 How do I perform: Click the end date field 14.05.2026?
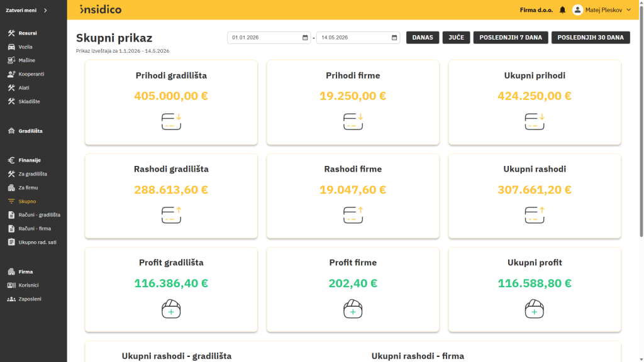(x=358, y=37)
